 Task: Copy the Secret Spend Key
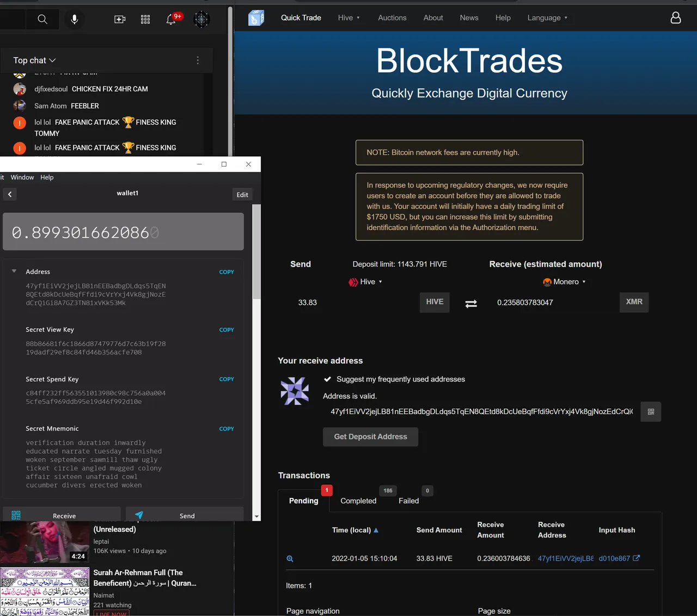[227, 379]
